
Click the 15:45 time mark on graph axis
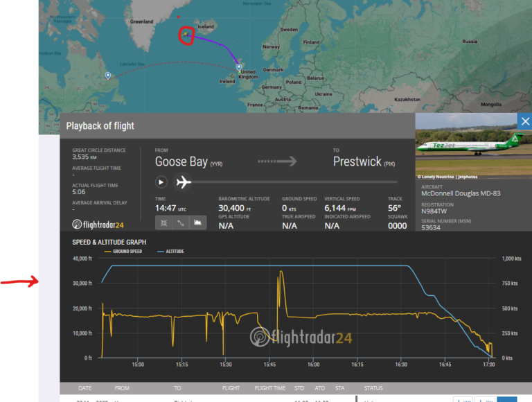[x=269, y=365]
